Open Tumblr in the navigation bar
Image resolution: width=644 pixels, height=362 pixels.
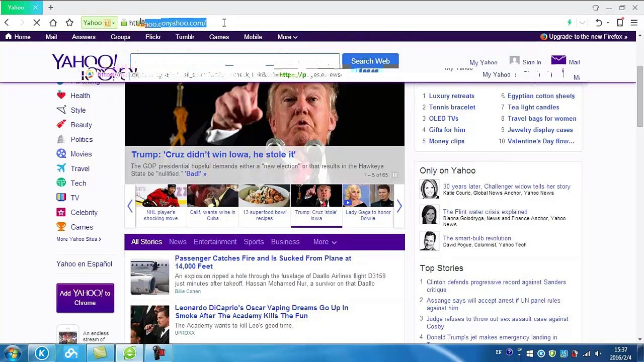[185, 37]
